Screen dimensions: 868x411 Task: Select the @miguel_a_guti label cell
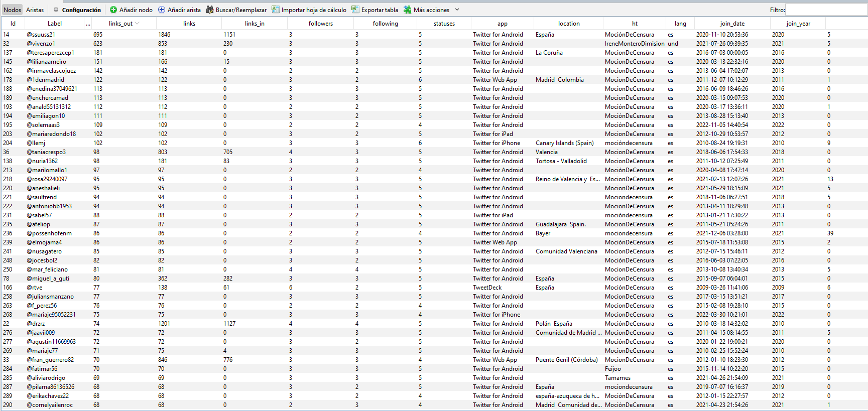(x=48, y=279)
